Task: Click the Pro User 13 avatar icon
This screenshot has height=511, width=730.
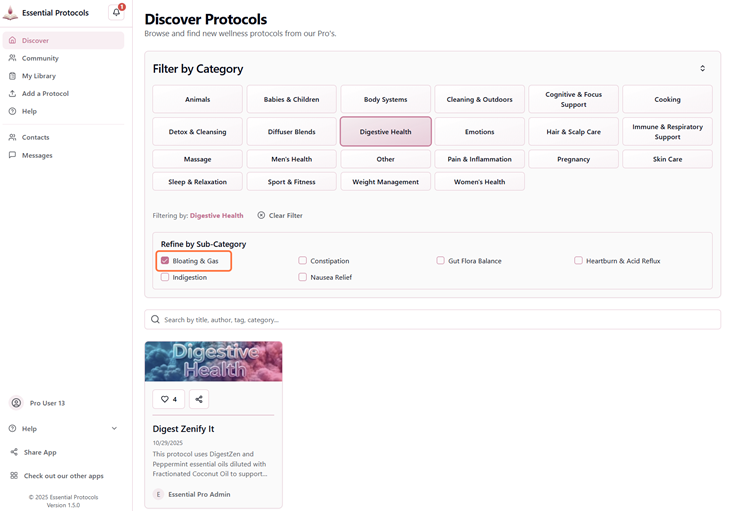Action: click(x=16, y=403)
